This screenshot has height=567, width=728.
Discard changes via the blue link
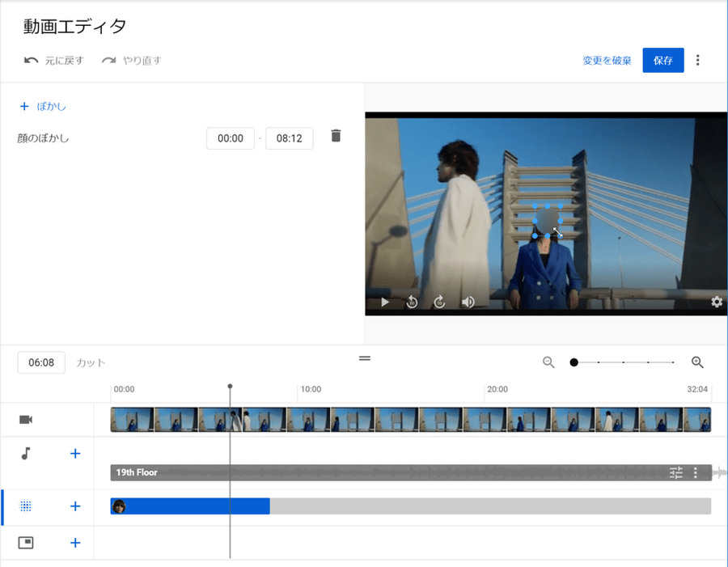point(607,61)
